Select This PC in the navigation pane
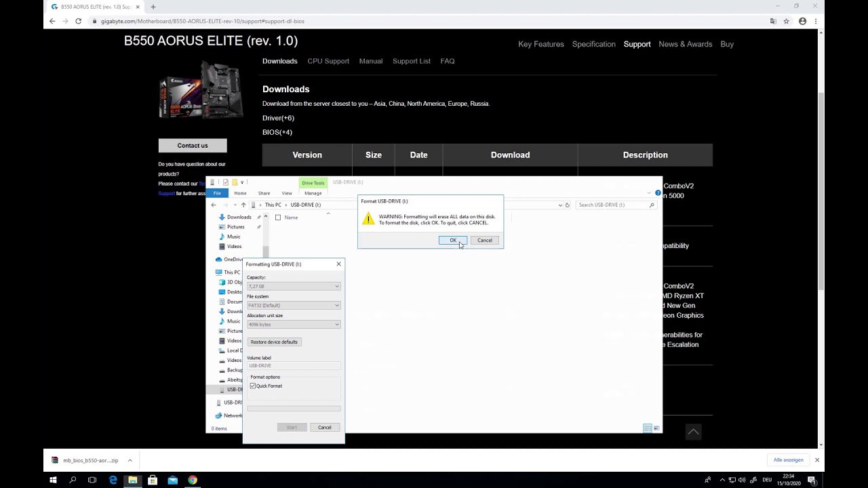The height and width of the screenshot is (488, 868). 229,272
